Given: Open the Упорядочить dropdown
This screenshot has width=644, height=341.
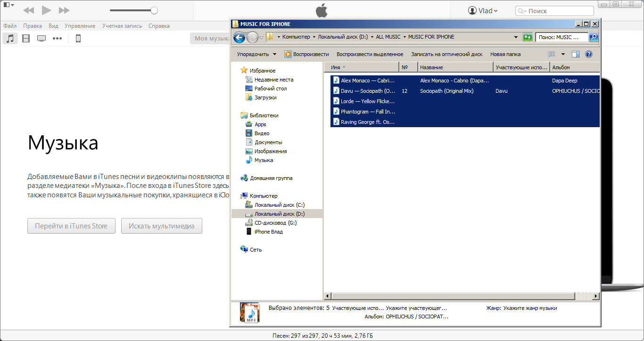Looking at the screenshot, I should click(256, 54).
